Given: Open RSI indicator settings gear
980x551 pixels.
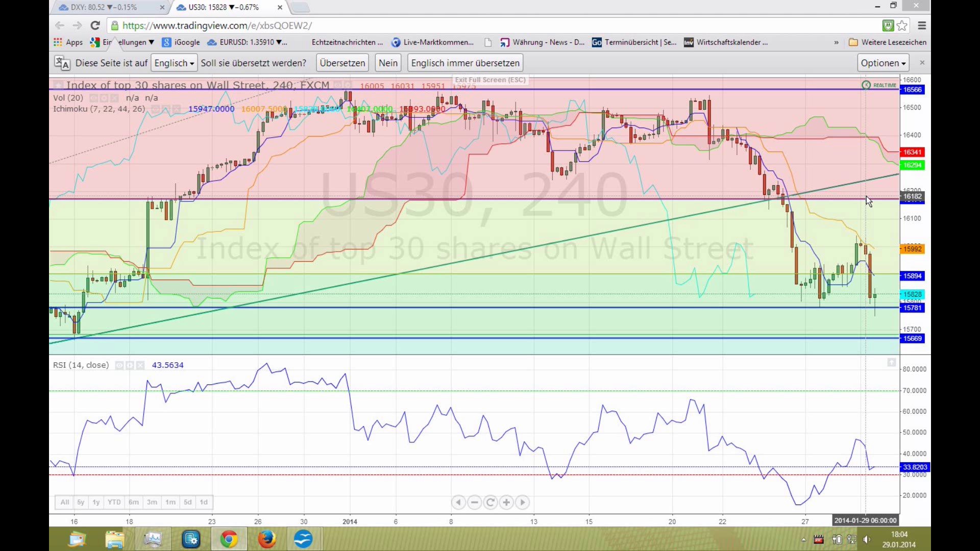Looking at the screenshot, I should pos(130,365).
